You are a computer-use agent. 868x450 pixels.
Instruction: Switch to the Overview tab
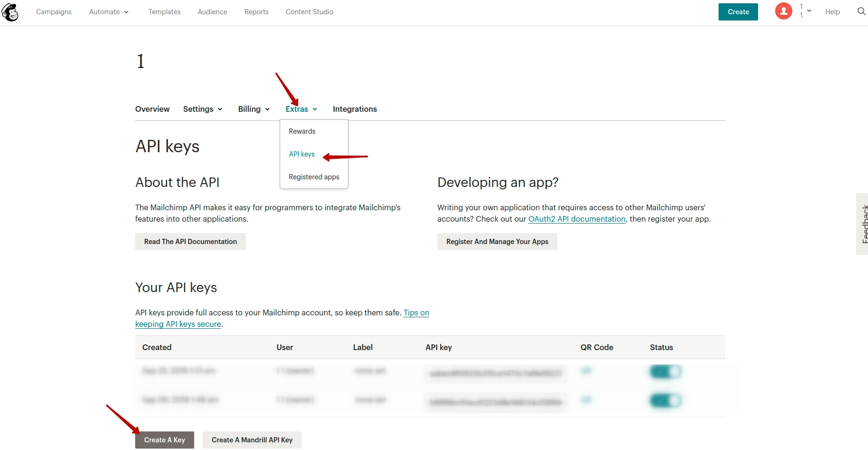pos(152,109)
